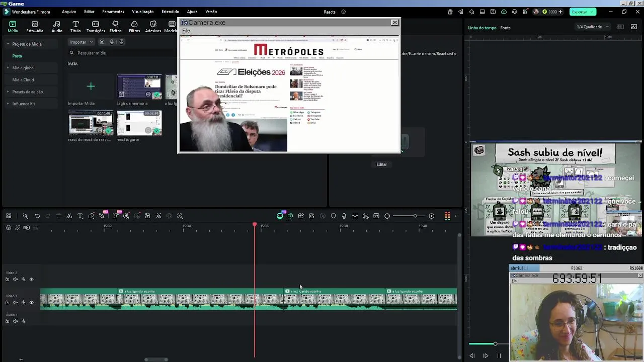This screenshot has width=644, height=362.
Task: Open the Estoque de mídia tab
Action: click(x=35, y=27)
